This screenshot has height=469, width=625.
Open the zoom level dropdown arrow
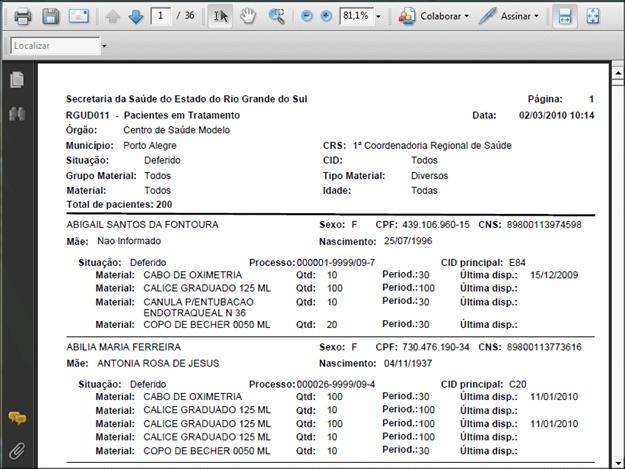click(x=378, y=17)
